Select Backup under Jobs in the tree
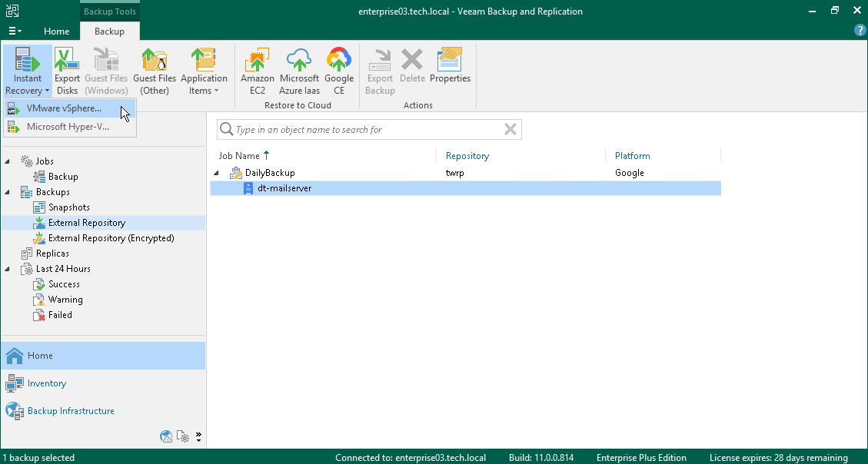Viewport: 868px width, 464px height. (x=63, y=177)
